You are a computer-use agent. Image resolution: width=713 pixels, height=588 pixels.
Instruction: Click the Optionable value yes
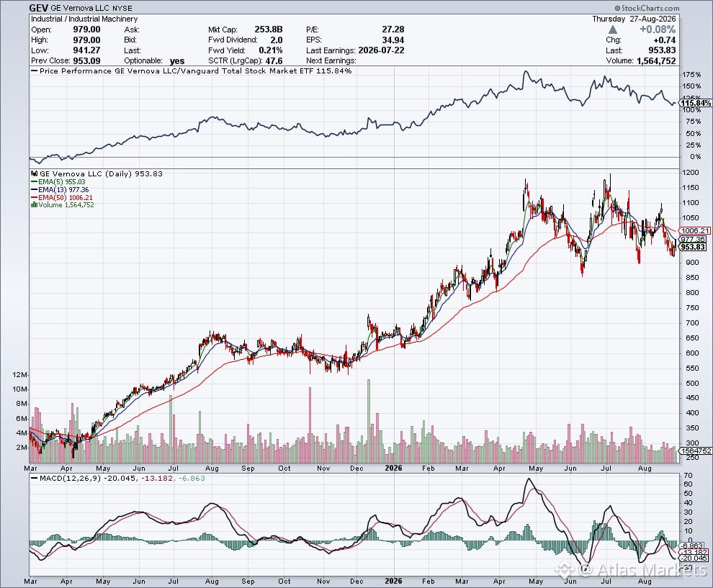tap(177, 61)
